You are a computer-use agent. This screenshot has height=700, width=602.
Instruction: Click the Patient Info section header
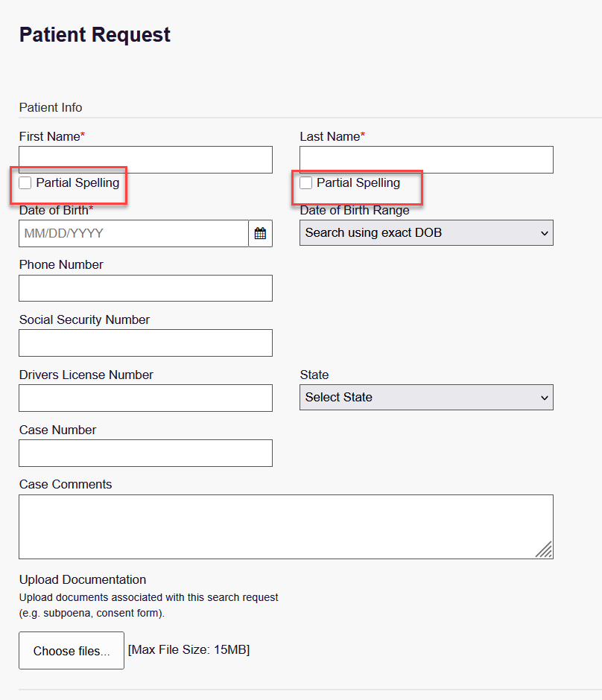(51, 107)
